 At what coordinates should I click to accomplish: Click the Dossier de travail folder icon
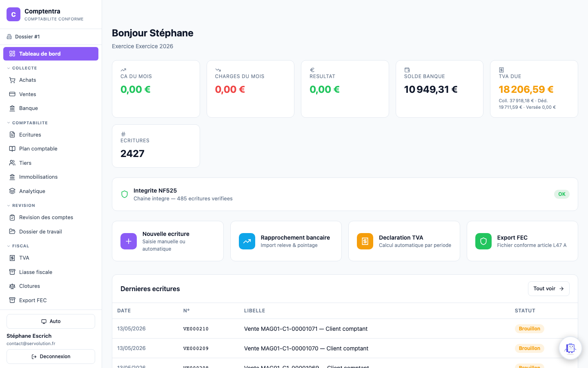pos(12,231)
